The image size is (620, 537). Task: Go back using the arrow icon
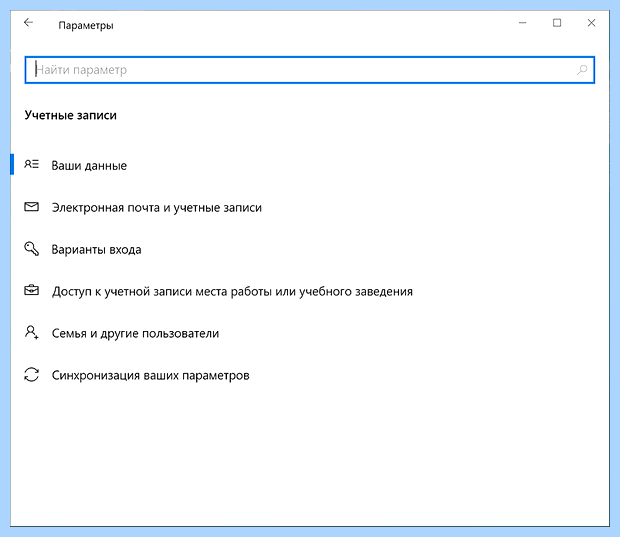28,23
